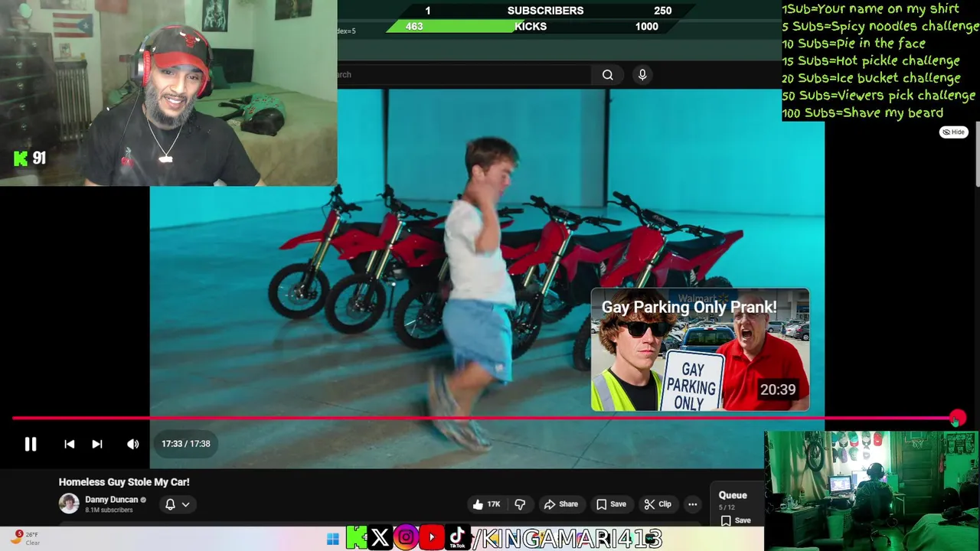The height and width of the screenshot is (551, 980).
Task: Dislike the video thumbs down icon
Action: pos(520,504)
